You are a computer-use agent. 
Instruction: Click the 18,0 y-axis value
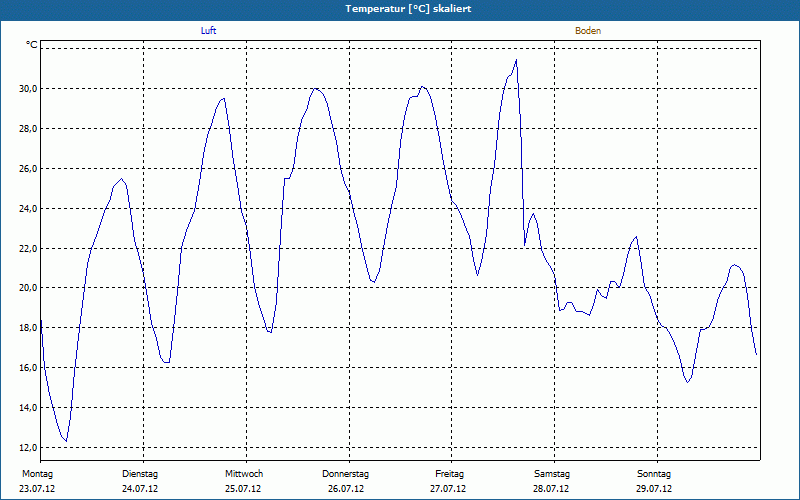(x=29, y=328)
